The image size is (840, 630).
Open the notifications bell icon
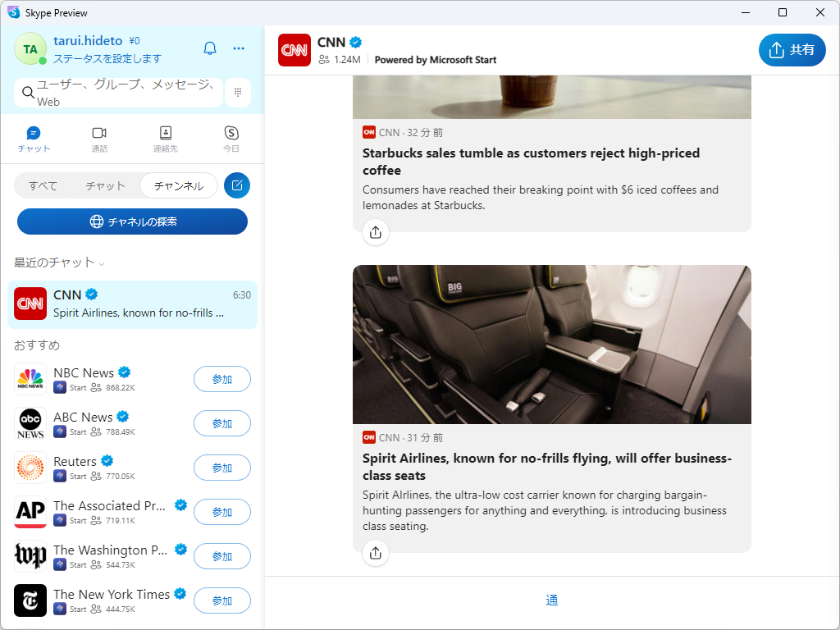pyautogui.click(x=210, y=48)
